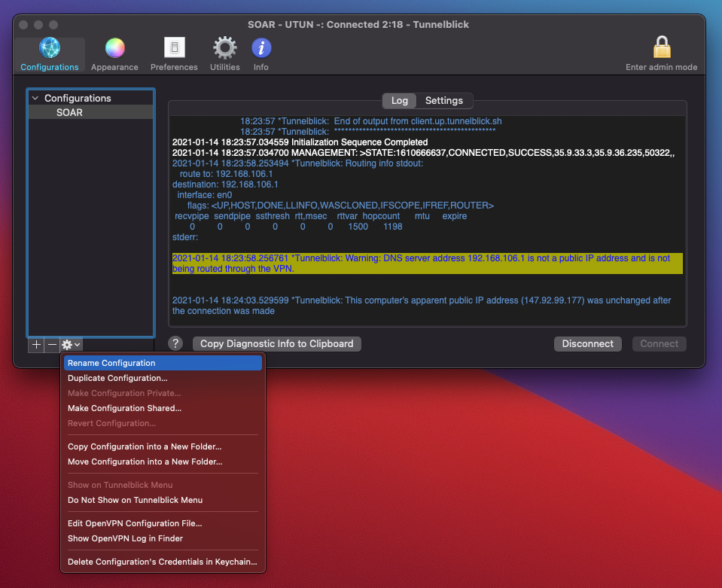Image resolution: width=722 pixels, height=588 pixels.
Task: Add a configuration with the plus button
Action: click(36, 344)
